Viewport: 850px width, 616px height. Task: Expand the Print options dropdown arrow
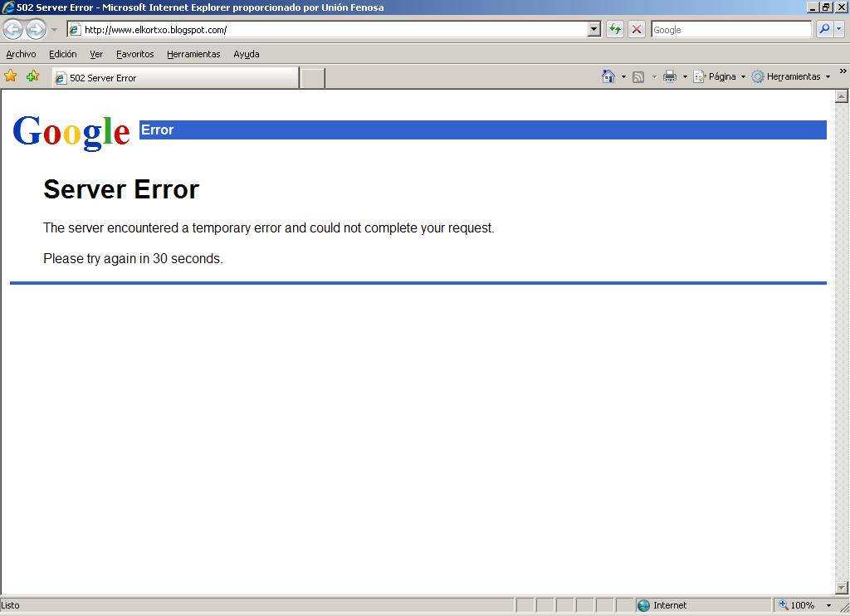point(685,76)
